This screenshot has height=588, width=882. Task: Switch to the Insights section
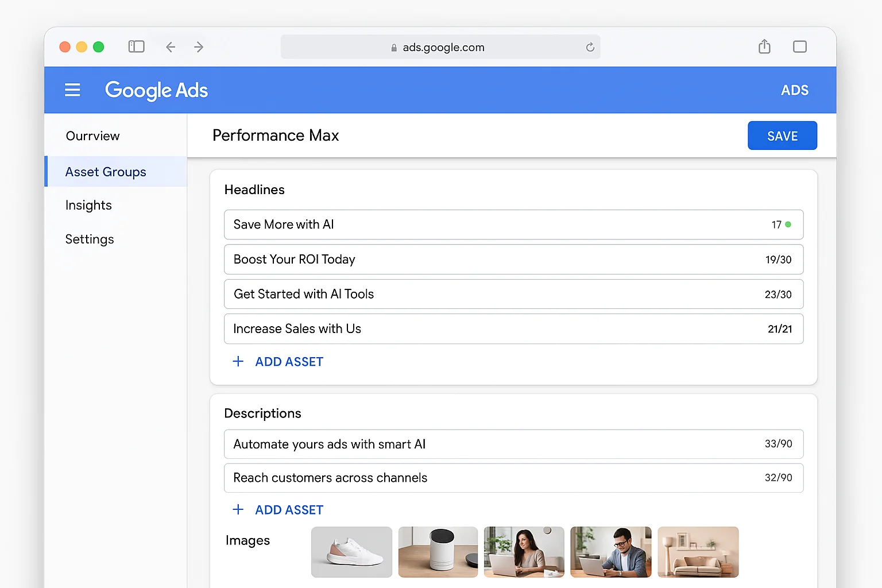(x=88, y=205)
